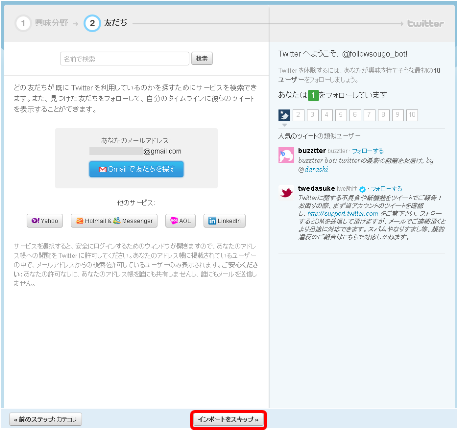This screenshot has height=431, width=458.
Task: Click the step 2 friends label
Action: coord(116,23)
